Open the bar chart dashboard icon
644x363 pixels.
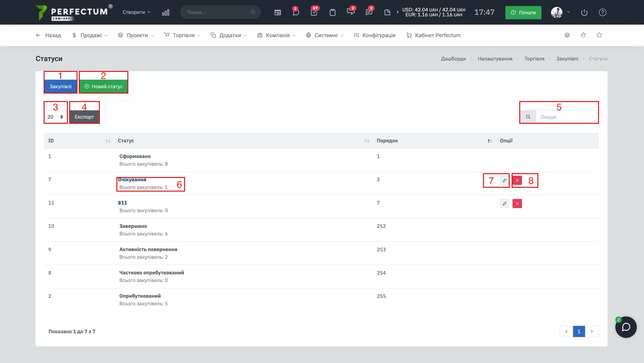click(165, 12)
